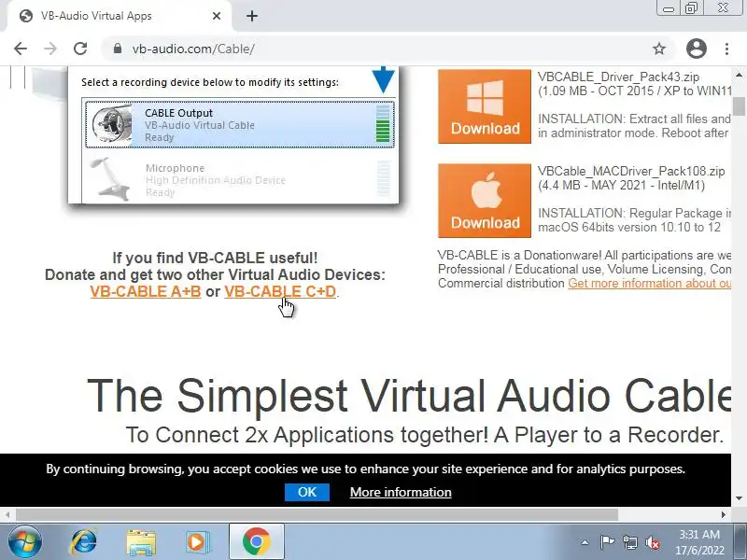Image resolution: width=747 pixels, height=560 pixels.
Task: Open the Action Center flag icon
Action: pyautogui.click(x=607, y=542)
